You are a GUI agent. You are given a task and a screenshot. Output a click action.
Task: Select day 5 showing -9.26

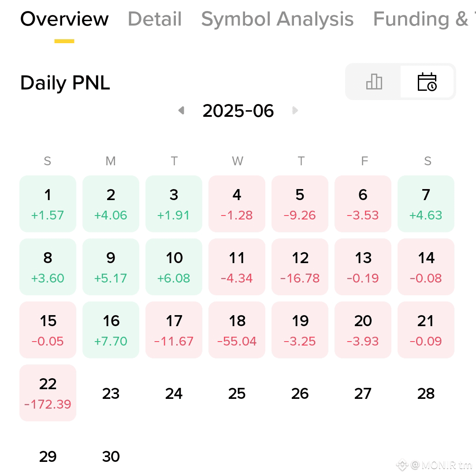tap(300, 204)
